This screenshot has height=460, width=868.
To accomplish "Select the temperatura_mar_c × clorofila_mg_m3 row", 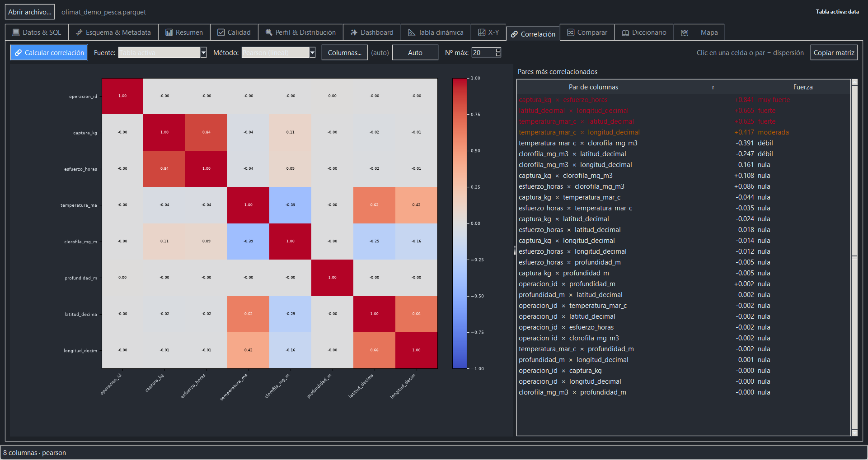I will 684,143.
